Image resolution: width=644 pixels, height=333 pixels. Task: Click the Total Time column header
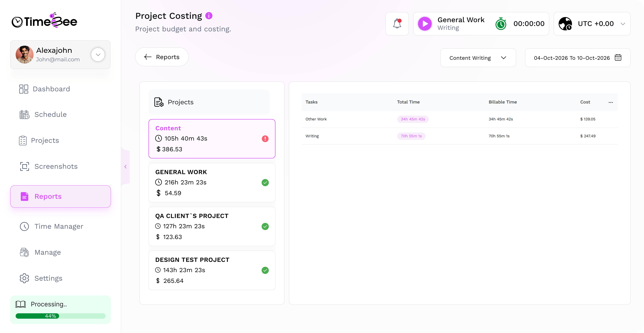coord(408,102)
